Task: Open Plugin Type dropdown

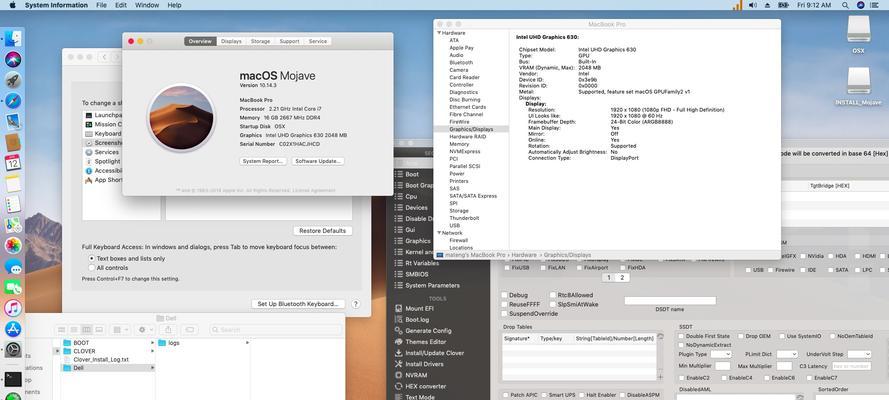Action: point(721,354)
